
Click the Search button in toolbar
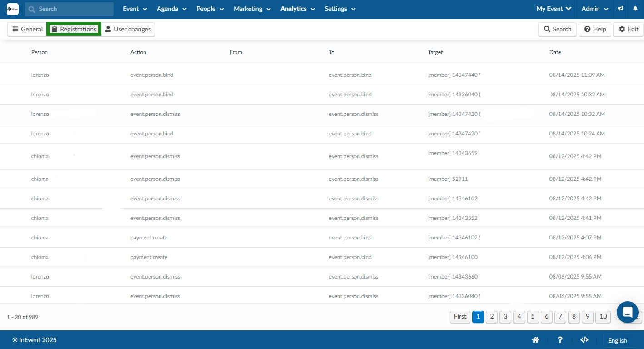click(557, 29)
